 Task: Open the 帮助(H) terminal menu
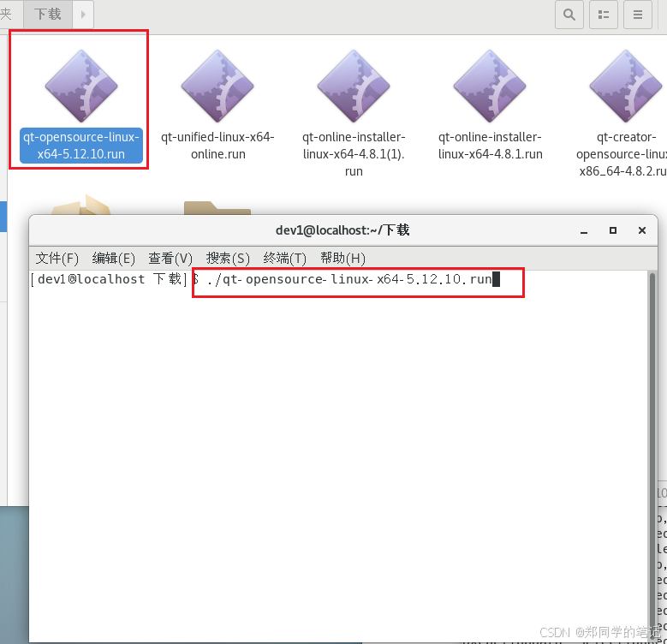click(x=342, y=258)
